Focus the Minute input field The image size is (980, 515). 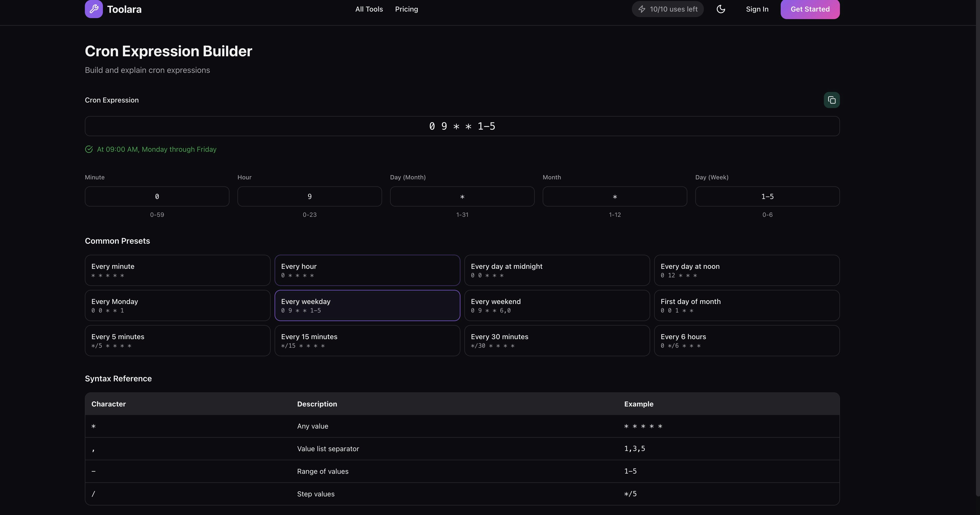(x=157, y=196)
